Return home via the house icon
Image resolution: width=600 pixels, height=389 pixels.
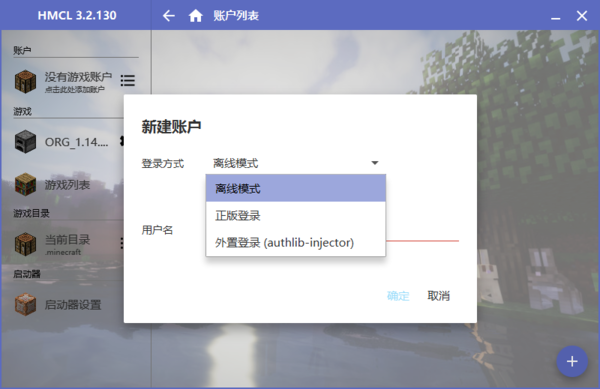(x=196, y=16)
